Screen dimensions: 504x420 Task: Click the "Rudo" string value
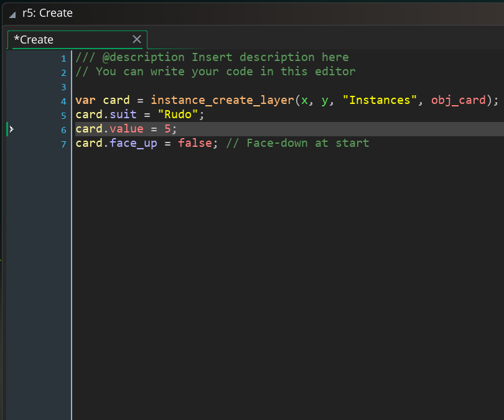[178, 114]
